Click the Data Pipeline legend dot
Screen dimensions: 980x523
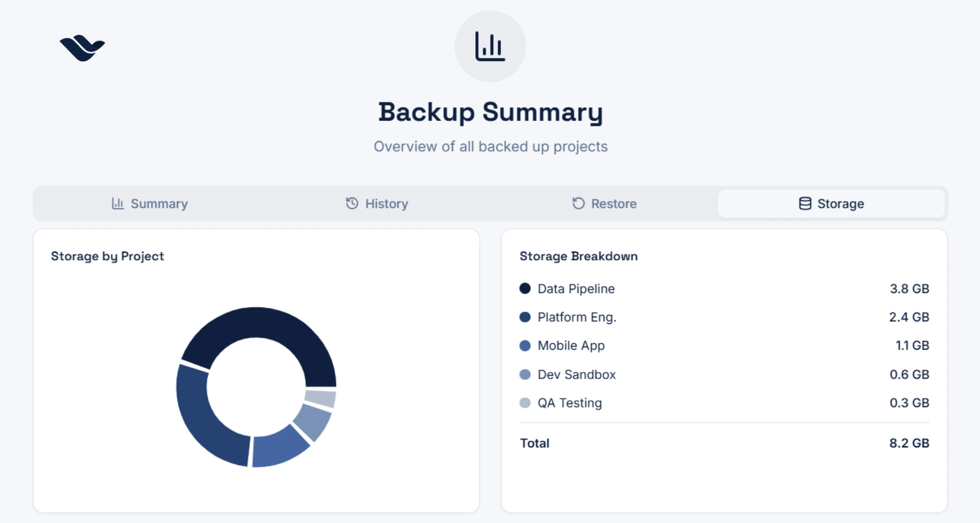coord(525,289)
